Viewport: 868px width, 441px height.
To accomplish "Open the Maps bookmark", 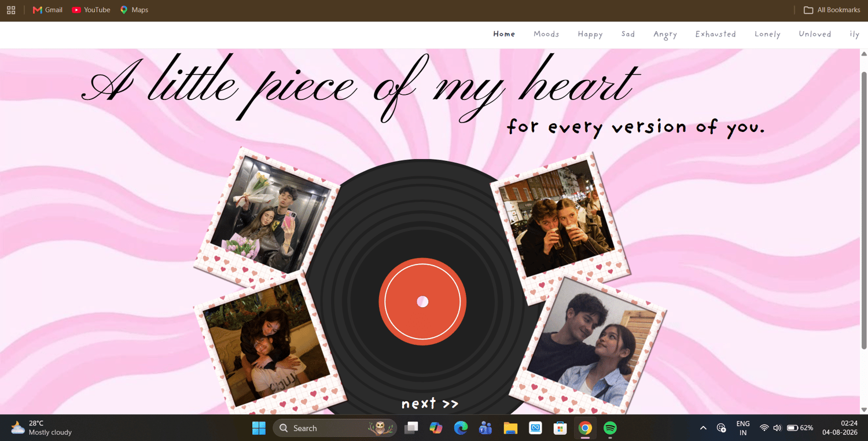I will (134, 10).
